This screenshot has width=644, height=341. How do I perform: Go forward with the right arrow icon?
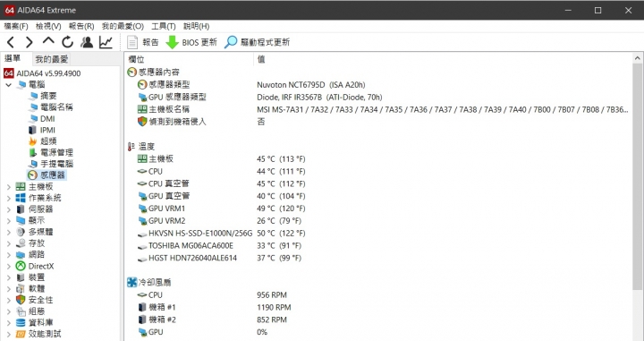(30, 42)
